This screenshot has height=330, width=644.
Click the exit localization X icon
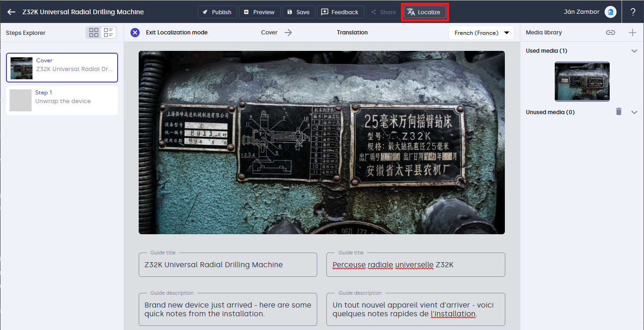pyautogui.click(x=135, y=33)
